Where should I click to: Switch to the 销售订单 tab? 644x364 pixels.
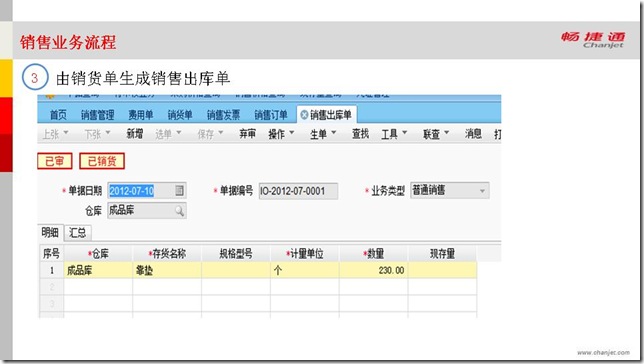[271, 115]
